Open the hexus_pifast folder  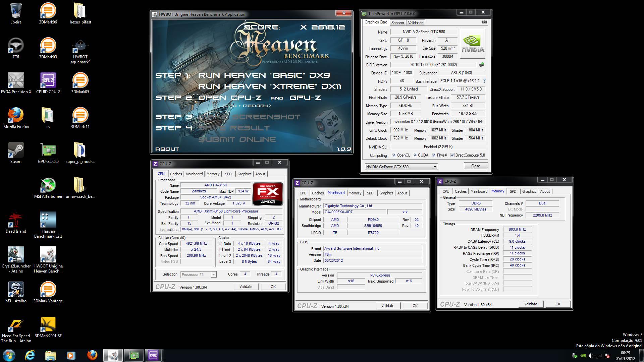point(80,13)
